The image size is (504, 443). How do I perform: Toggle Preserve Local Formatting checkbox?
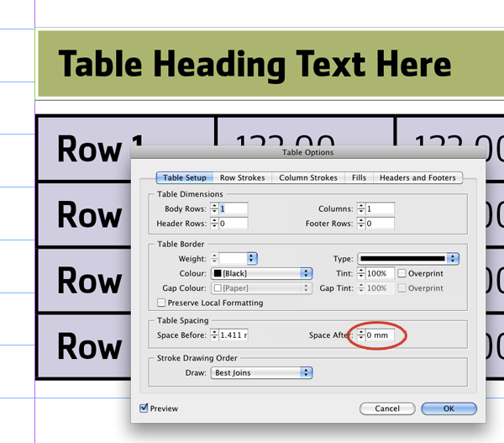[161, 303]
